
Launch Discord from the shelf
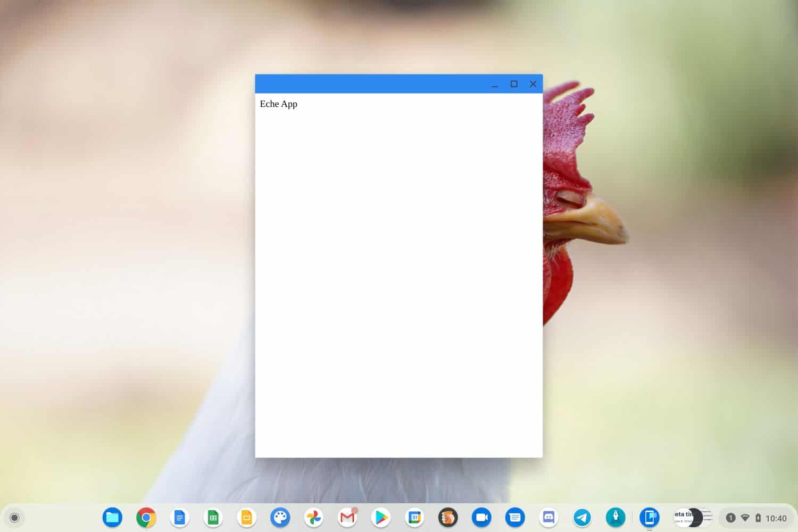click(548, 517)
